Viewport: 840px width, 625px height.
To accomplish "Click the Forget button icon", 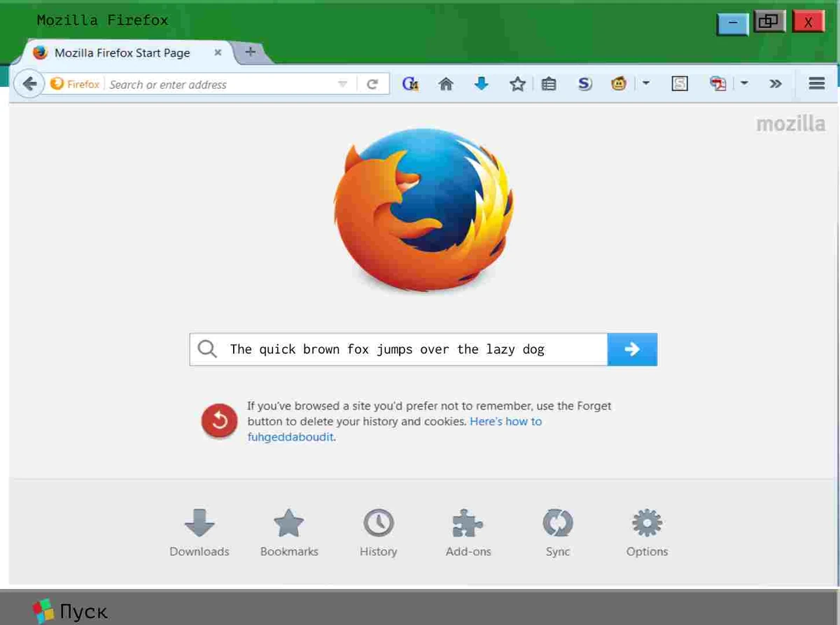I will [x=219, y=421].
